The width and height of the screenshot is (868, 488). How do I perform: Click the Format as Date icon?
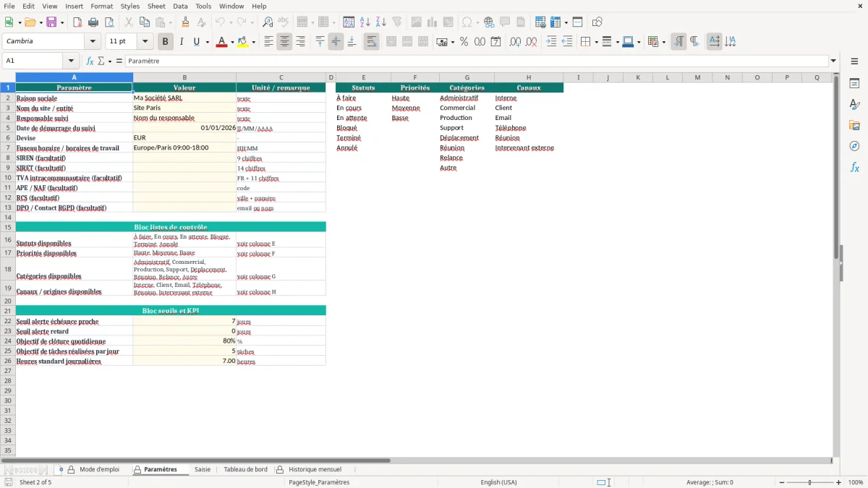click(x=495, y=42)
